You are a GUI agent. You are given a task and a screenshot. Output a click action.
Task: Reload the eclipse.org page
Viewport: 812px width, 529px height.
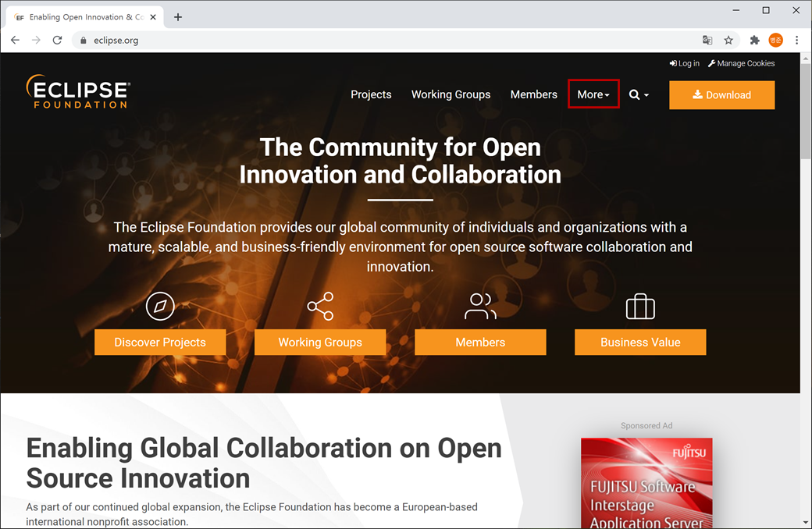click(58, 40)
